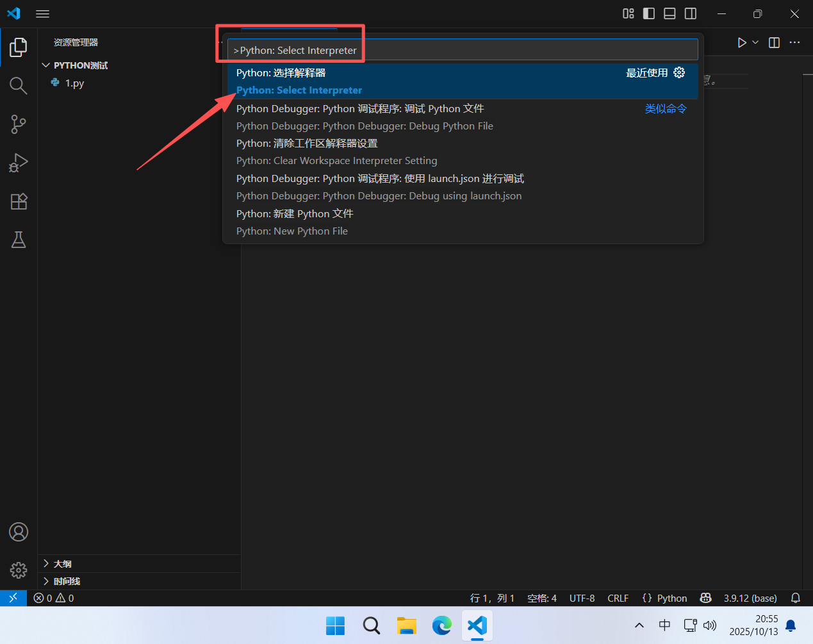Choose Clear Workspace Interpreter Setting command

click(463, 152)
